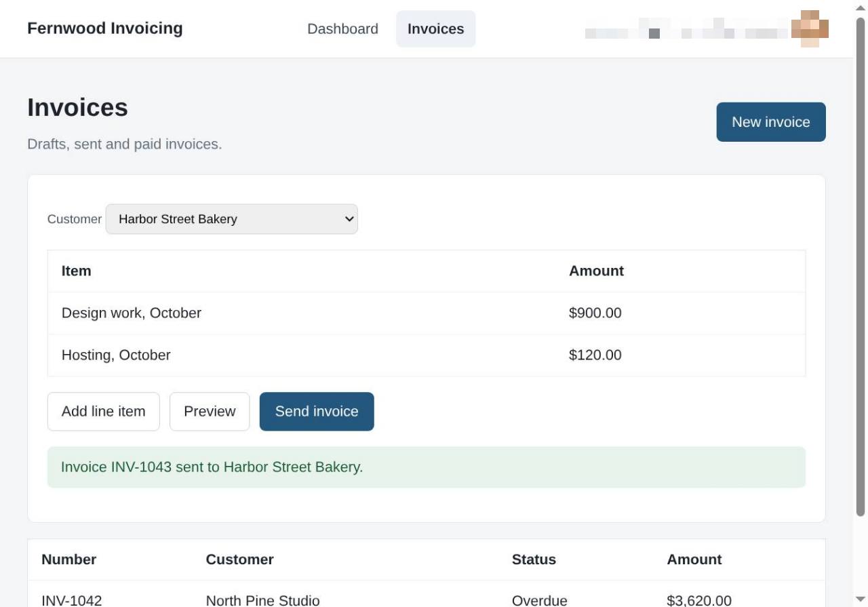Click the $120.00 amount cell
Screen dimensions: 868x607
point(595,355)
